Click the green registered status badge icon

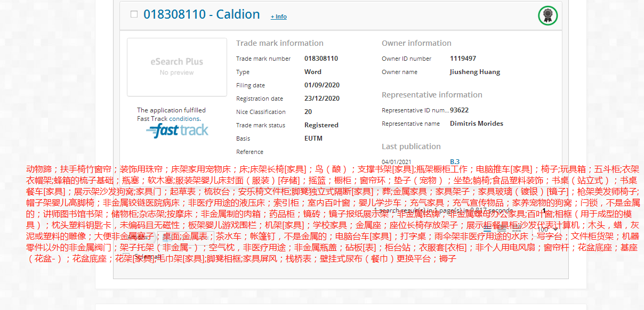(548, 15)
